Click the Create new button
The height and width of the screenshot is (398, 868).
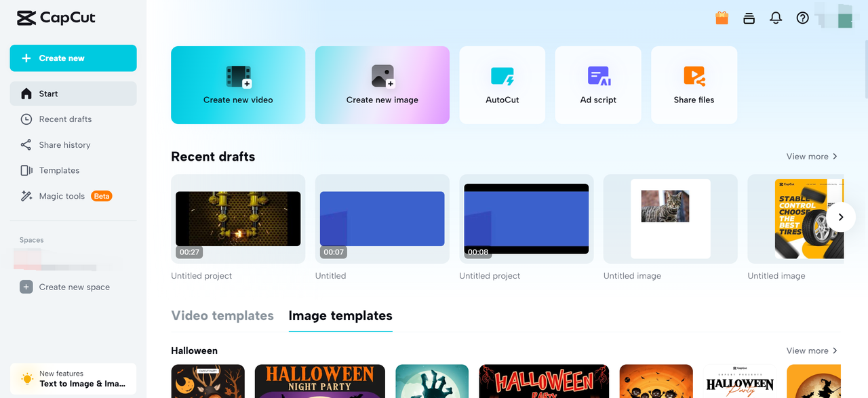pyautogui.click(x=73, y=58)
